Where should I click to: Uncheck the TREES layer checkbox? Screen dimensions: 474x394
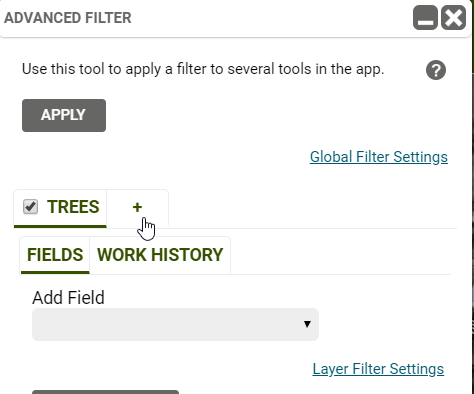[30, 207]
